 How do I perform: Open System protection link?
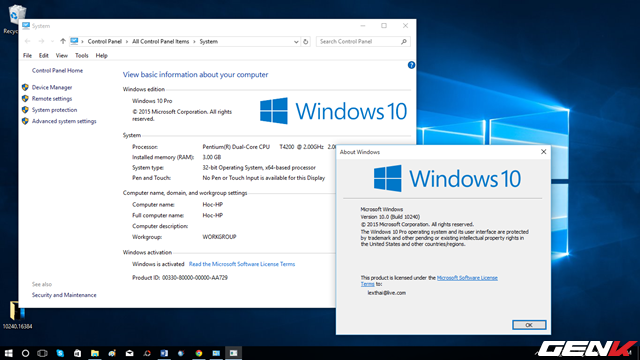pyautogui.click(x=54, y=110)
